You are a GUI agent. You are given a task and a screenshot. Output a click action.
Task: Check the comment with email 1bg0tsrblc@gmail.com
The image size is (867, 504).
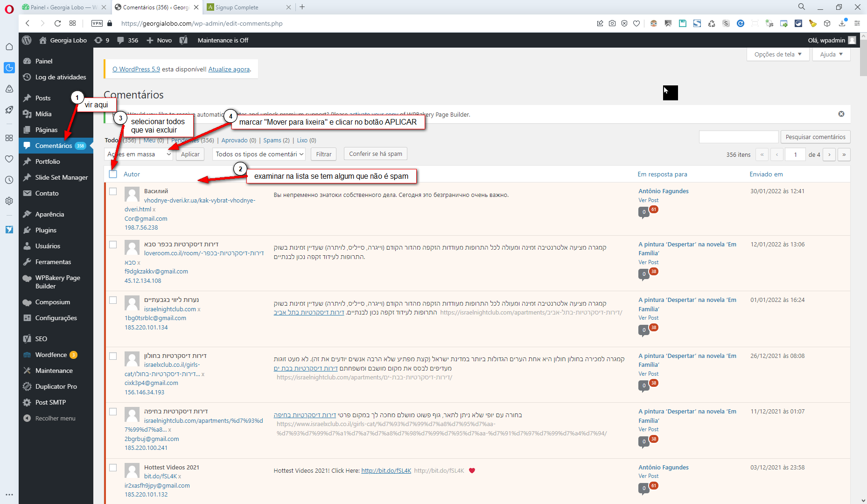coord(113,300)
